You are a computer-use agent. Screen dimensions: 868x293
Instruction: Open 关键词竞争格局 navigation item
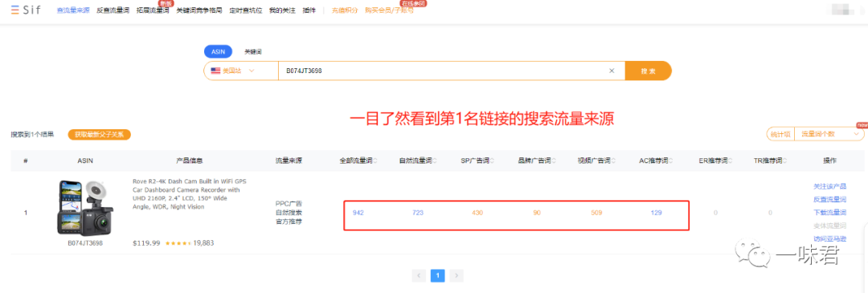(199, 10)
